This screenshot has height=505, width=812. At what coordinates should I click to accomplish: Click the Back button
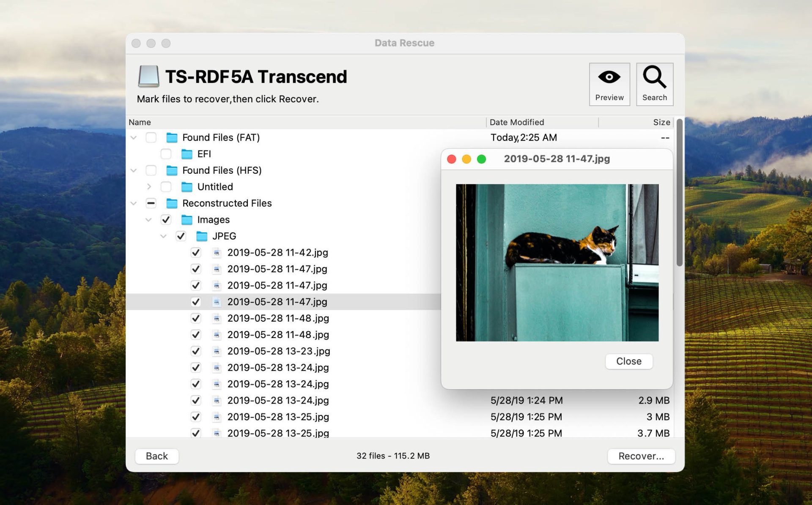(x=156, y=456)
